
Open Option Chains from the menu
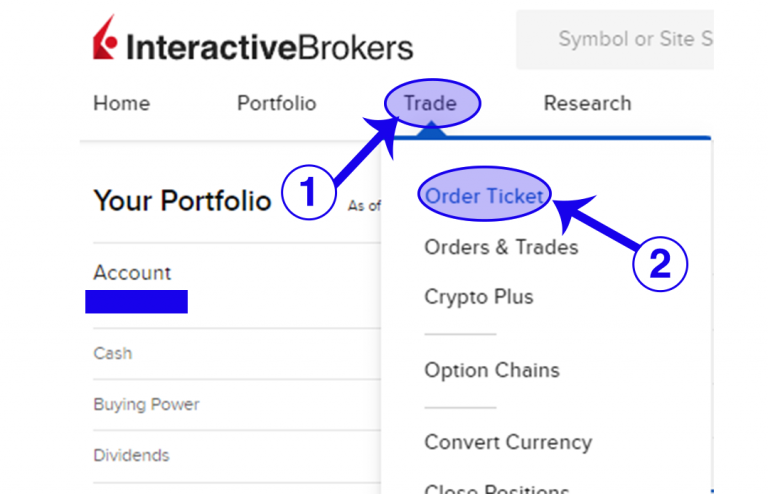click(492, 370)
